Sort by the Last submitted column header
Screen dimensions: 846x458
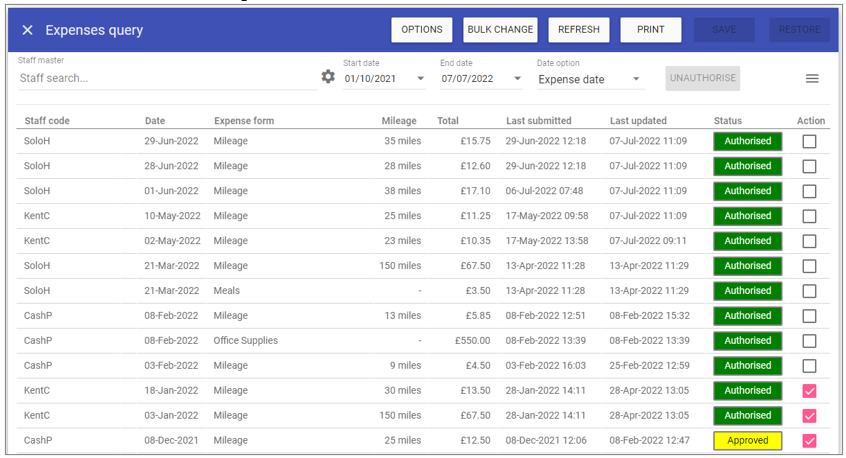click(538, 121)
